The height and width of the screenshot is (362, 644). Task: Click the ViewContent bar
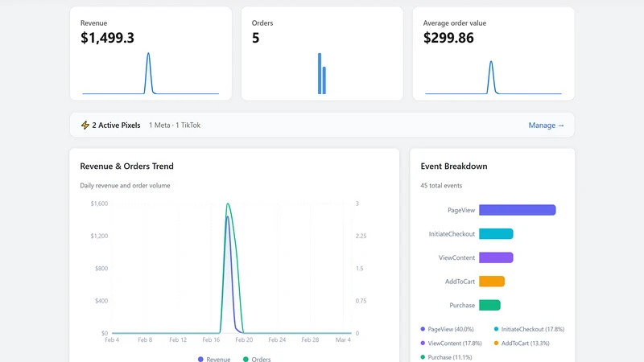click(x=496, y=257)
